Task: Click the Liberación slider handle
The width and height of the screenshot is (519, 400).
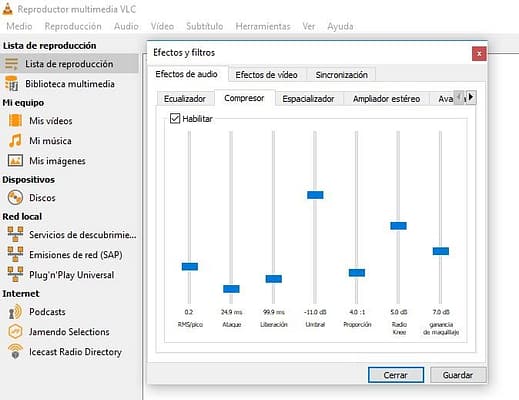Action: click(x=274, y=279)
